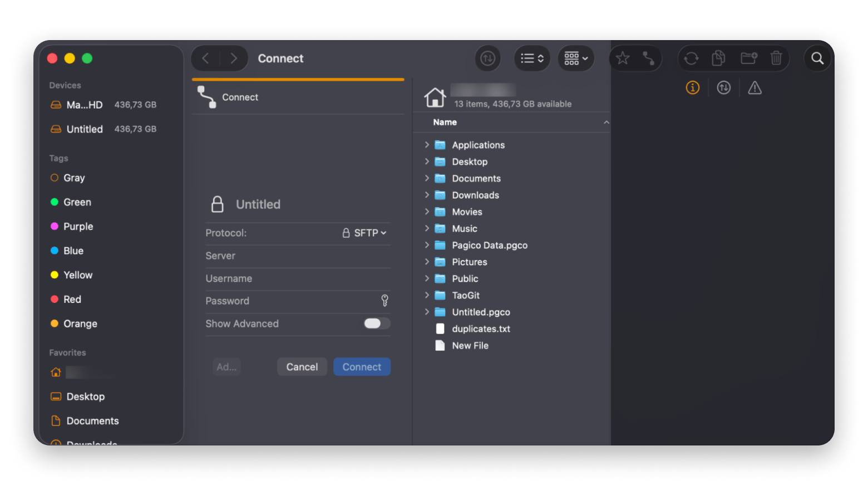Expand the Downloads folder
Screen dimensions: 868x490
427,195
